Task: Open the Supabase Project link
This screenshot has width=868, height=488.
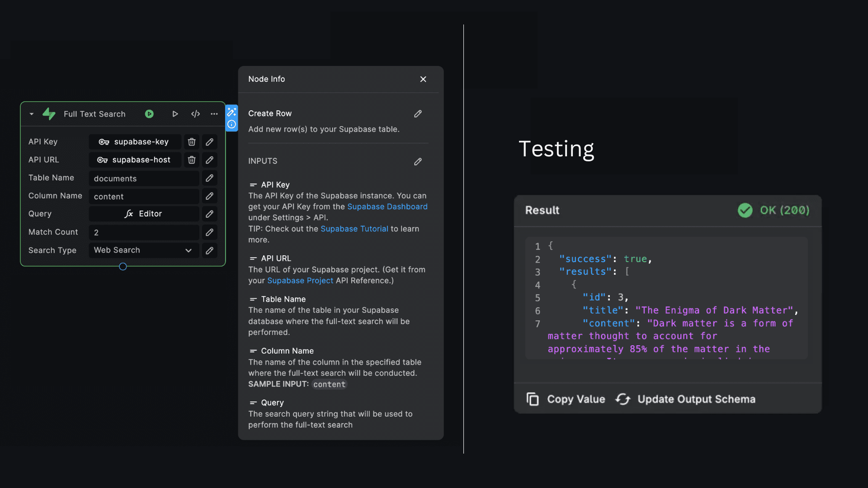Action: (300, 281)
